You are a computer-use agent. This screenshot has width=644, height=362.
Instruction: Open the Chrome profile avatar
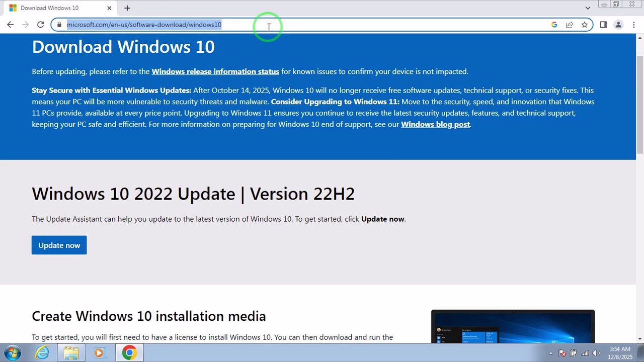tap(618, 25)
